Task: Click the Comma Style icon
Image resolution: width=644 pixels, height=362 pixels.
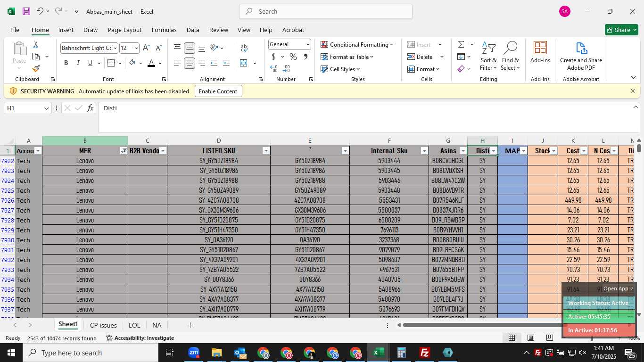Action: pyautogui.click(x=305, y=57)
